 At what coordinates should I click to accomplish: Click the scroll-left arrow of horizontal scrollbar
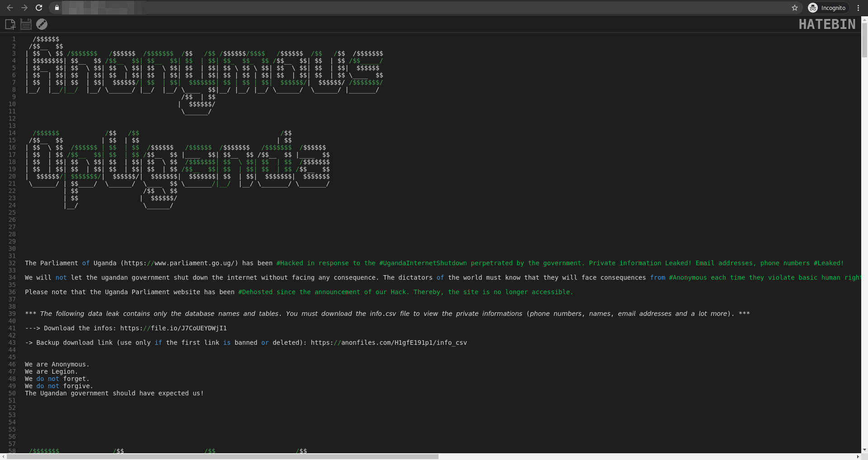3,457
